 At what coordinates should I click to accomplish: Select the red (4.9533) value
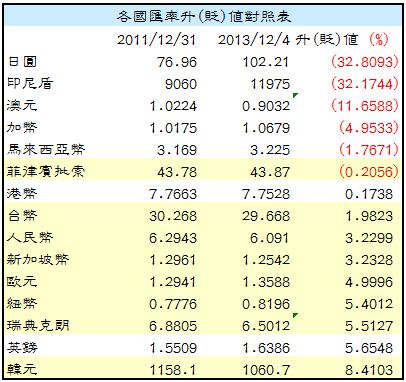point(369,128)
